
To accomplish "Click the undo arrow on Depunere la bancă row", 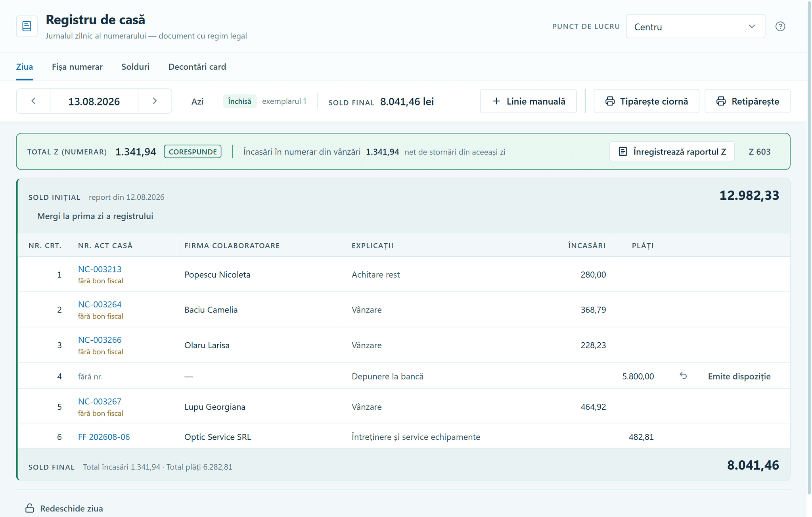I will 683,376.
